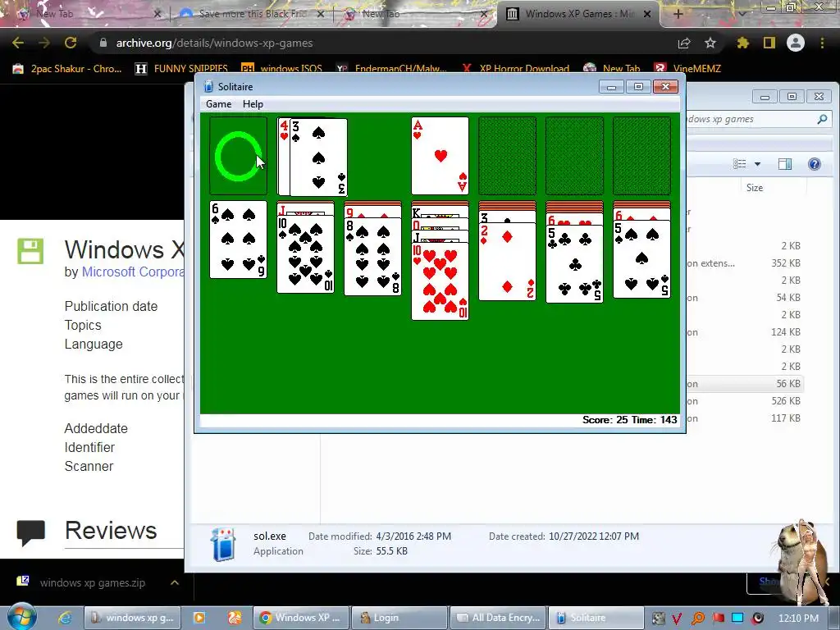Select the 5 of spades in last column
This screenshot has height=630, width=840.
[641, 259]
